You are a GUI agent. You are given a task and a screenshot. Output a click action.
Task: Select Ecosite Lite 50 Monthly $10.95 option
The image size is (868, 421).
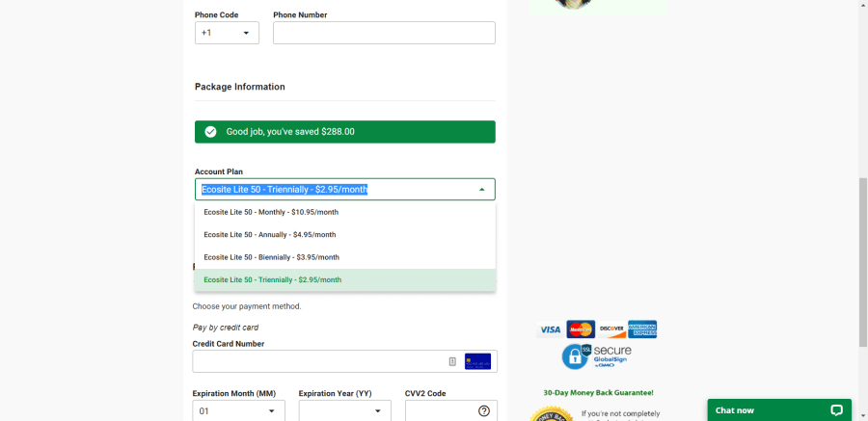pyautogui.click(x=345, y=212)
